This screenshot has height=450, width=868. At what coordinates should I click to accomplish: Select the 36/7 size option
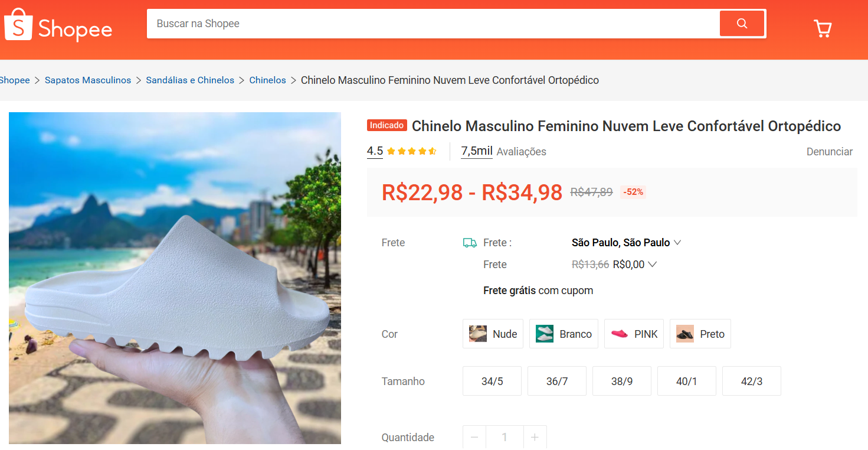click(556, 381)
